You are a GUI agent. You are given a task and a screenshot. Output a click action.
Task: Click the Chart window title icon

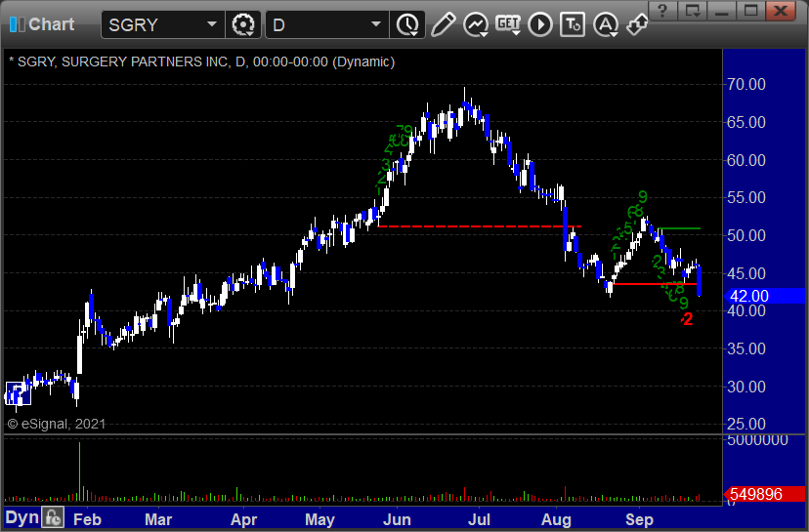point(17,23)
